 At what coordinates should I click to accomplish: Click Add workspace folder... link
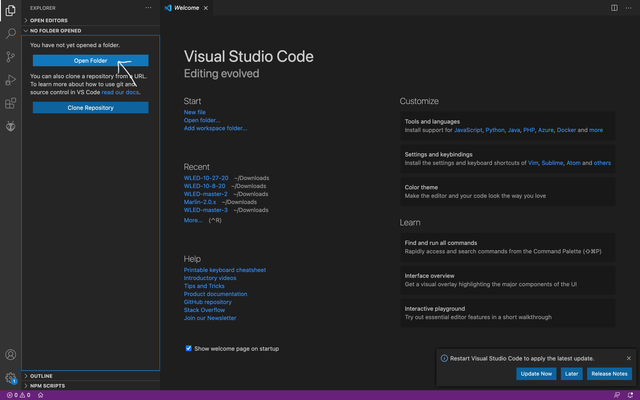(x=215, y=128)
